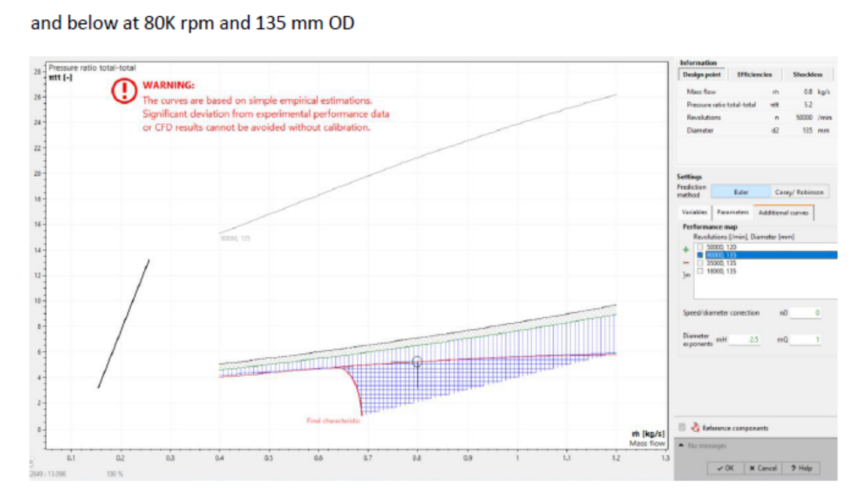Screen dimensions: 862x504
Task: Select the Parameters tab
Action: (x=732, y=212)
